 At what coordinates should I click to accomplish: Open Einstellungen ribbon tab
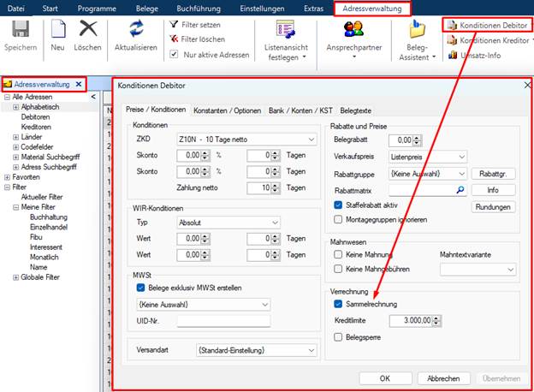point(262,9)
